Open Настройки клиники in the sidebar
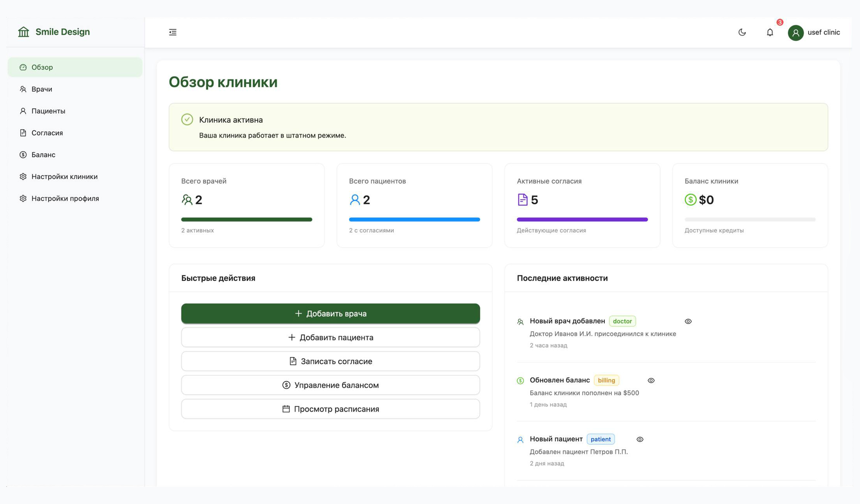The height and width of the screenshot is (504, 860). pyautogui.click(x=64, y=177)
